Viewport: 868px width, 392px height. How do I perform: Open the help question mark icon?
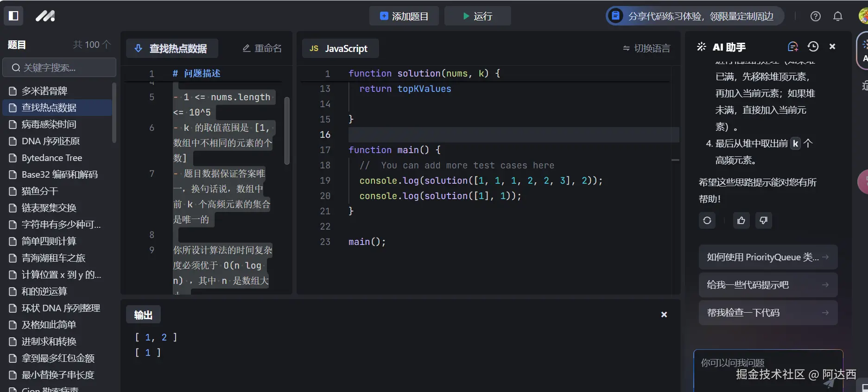[815, 16]
